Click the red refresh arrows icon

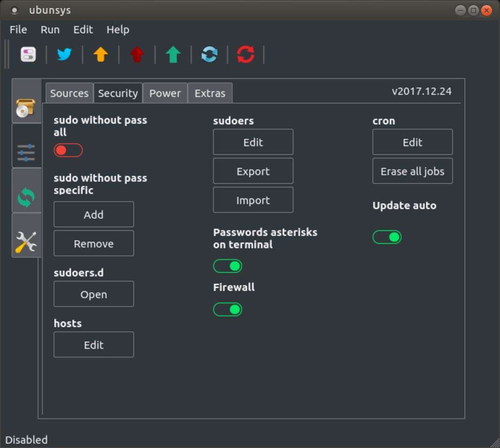(x=246, y=55)
